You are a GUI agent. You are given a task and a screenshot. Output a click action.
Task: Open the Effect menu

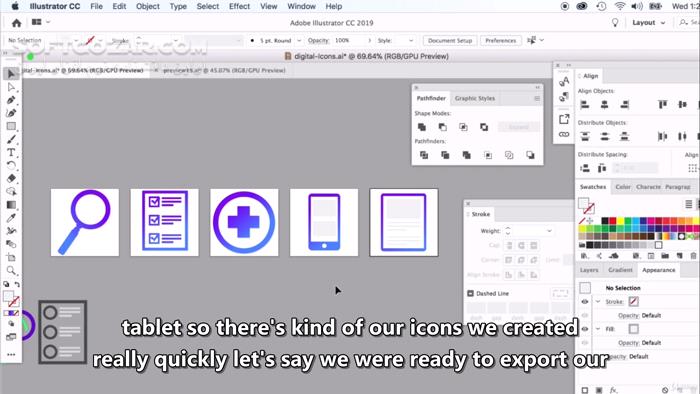coord(239,6)
